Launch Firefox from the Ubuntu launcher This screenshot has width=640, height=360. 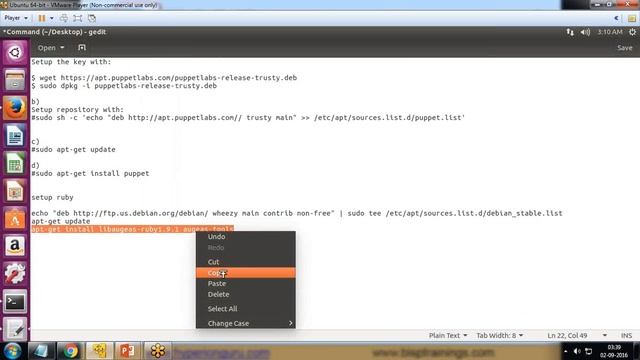(x=15, y=108)
